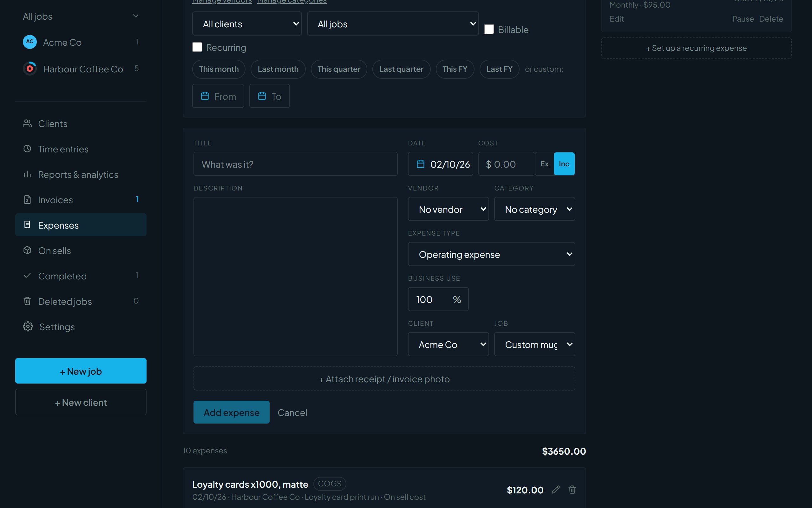Click the Cost amount field
Viewport: 812px width, 508px height.
click(x=506, y=164)
